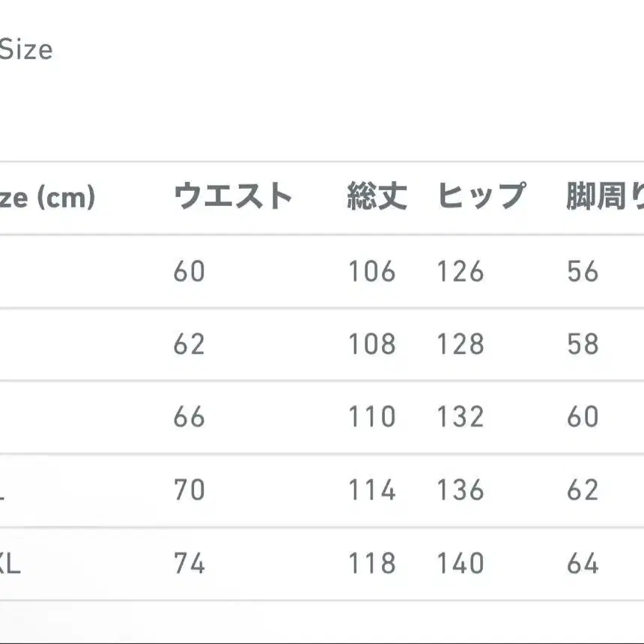This screenshot has height=644, width=644.
Task: Click total length value 114
Action: click(x=372, y=490)
